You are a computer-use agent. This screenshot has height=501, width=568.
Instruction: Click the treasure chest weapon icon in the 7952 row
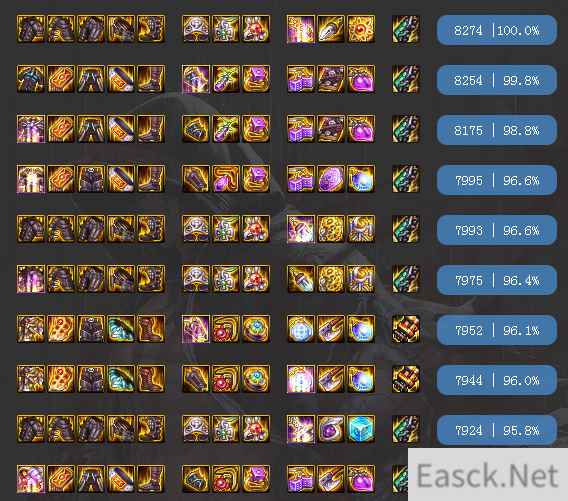coord(406,329)
